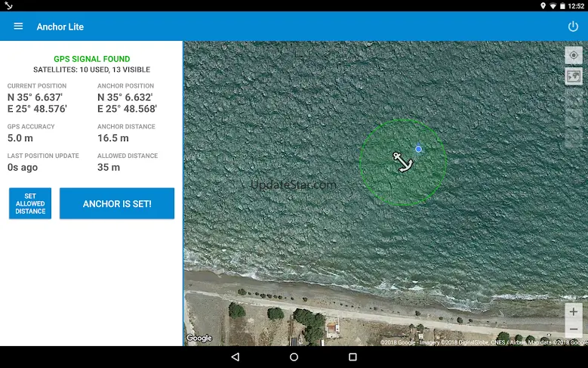Click the ANCHOR DISTANCE label
The width and height of the screenshot is (588, 368).
pyautogui.click(x=126, y=126)
